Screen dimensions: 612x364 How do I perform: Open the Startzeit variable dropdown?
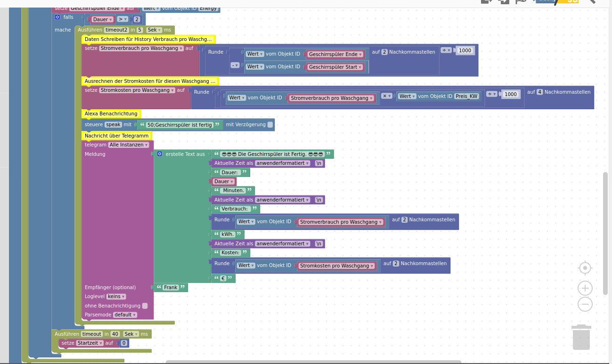click(x=89, y=343)
